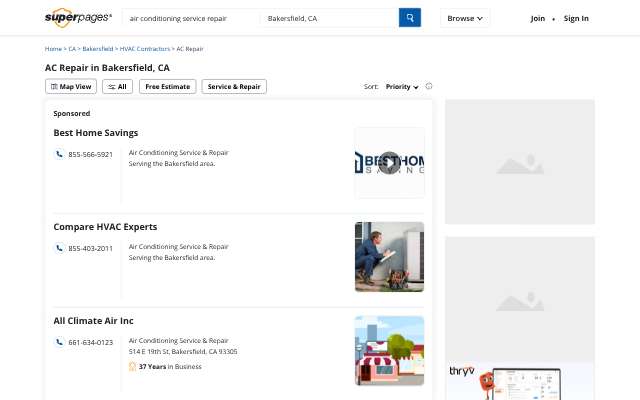Call 855-566-5921 phone number
The width and height of the screenshot is (640, 400).
click(x=91, y=154)
